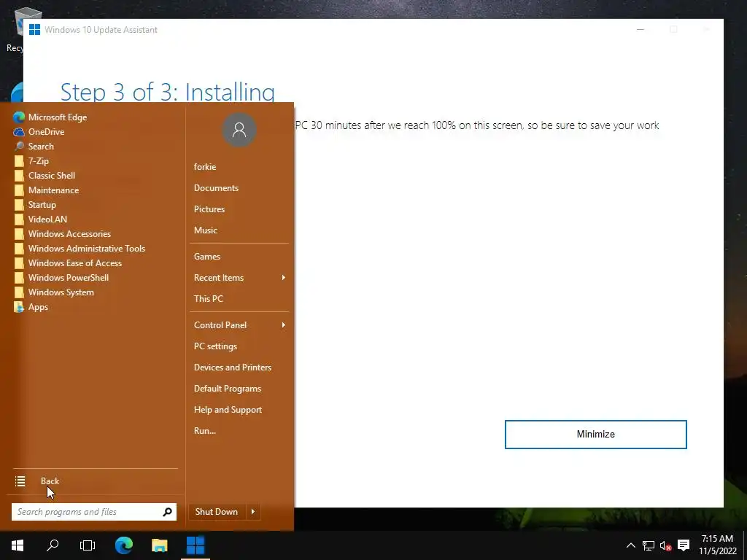Open Documents from the start menu
Screen dimensions: 747x560
coord(216,188)
